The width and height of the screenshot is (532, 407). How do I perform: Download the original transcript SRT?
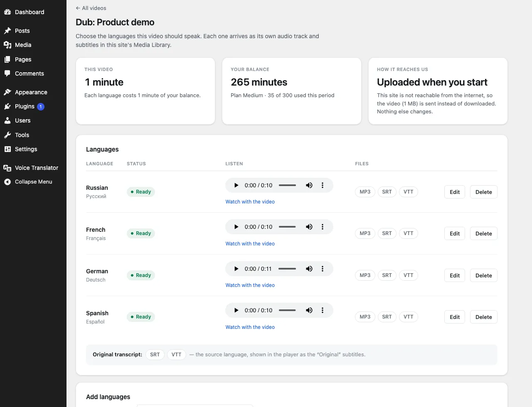155,355
